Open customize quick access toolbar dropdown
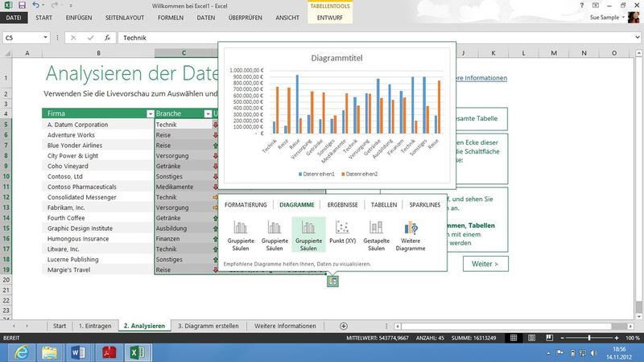 pyautogui.click(x=71, y=6)
